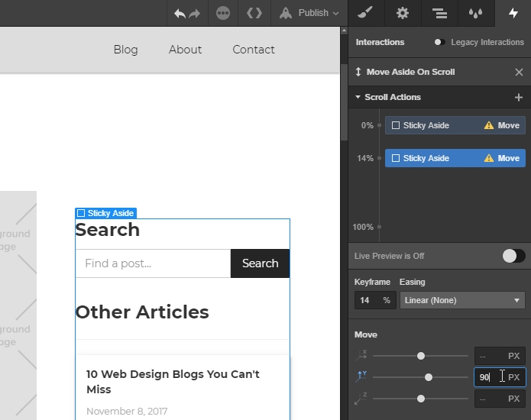Click warning icon on 14% keyframe action
The image size is (531, 420).
click(x=489, y=158)
